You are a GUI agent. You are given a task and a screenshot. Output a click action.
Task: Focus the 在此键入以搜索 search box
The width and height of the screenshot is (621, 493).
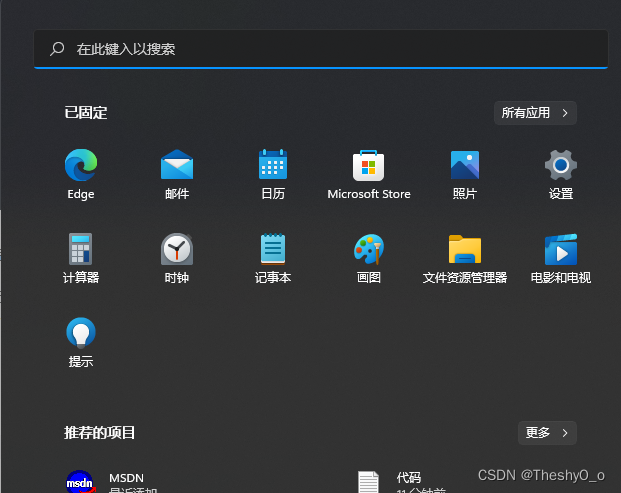pos(321,49)
